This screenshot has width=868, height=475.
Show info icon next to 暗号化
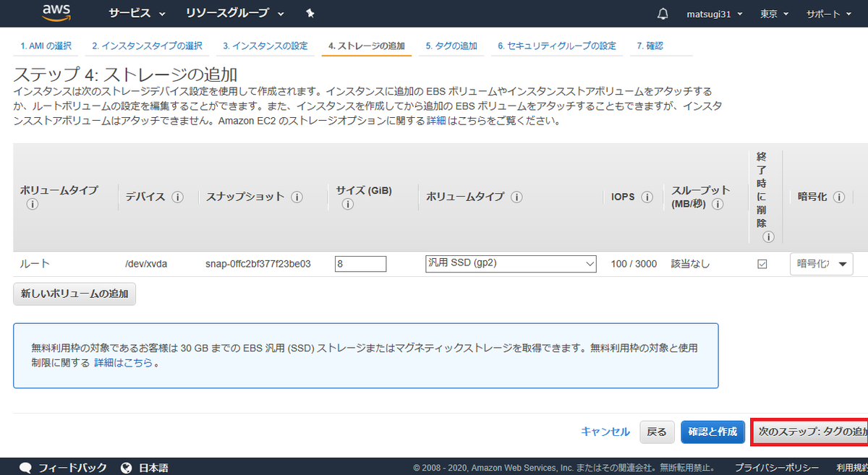(x=839, y=197)
